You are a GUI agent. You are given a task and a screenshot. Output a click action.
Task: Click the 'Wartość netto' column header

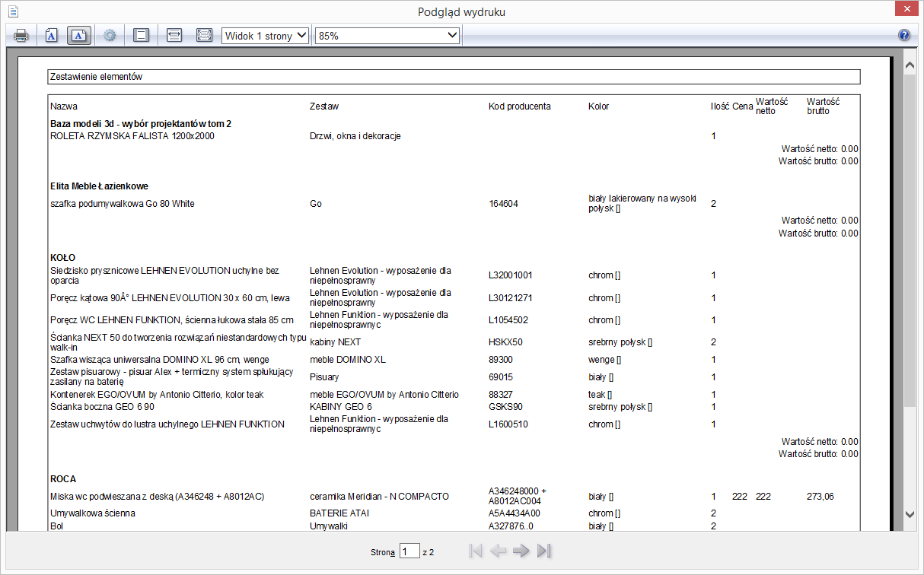pyautogui.click(x=772, y=106)
